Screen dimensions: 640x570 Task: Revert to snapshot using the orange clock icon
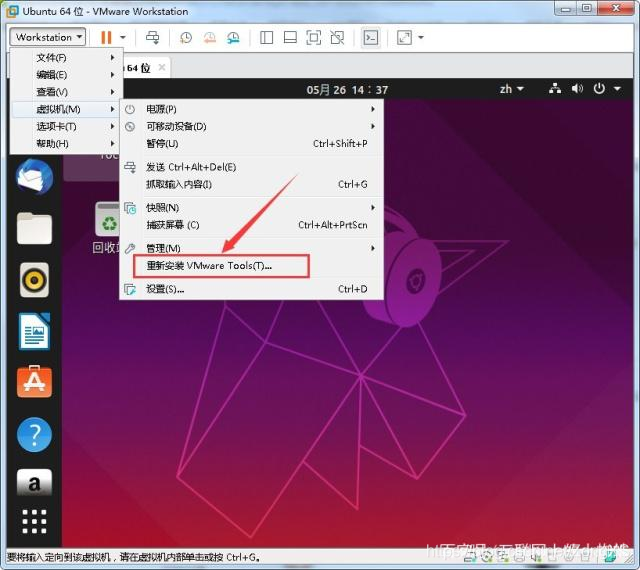click(210, 38)
